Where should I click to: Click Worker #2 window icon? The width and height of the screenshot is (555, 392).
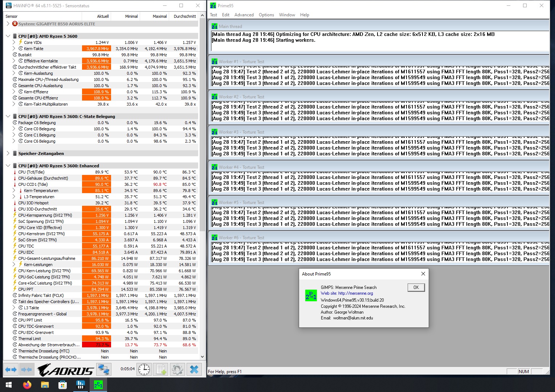pyautogui.click(x=215, y=97)
